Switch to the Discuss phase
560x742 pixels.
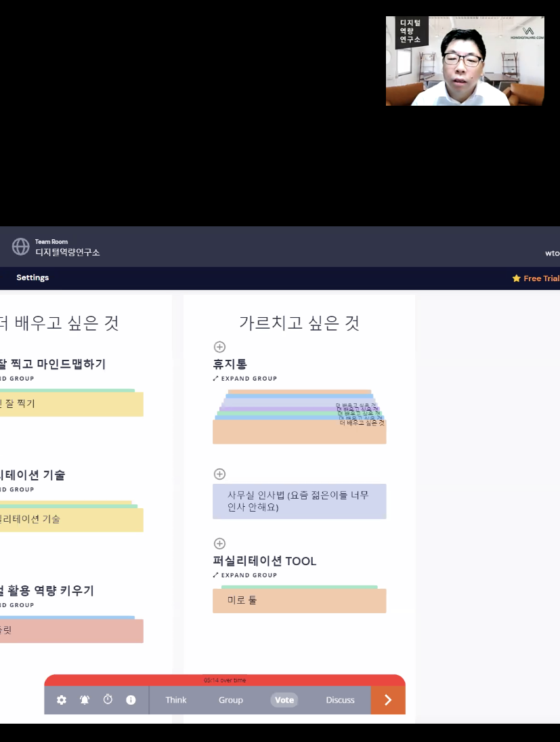(x=340, y=700)
